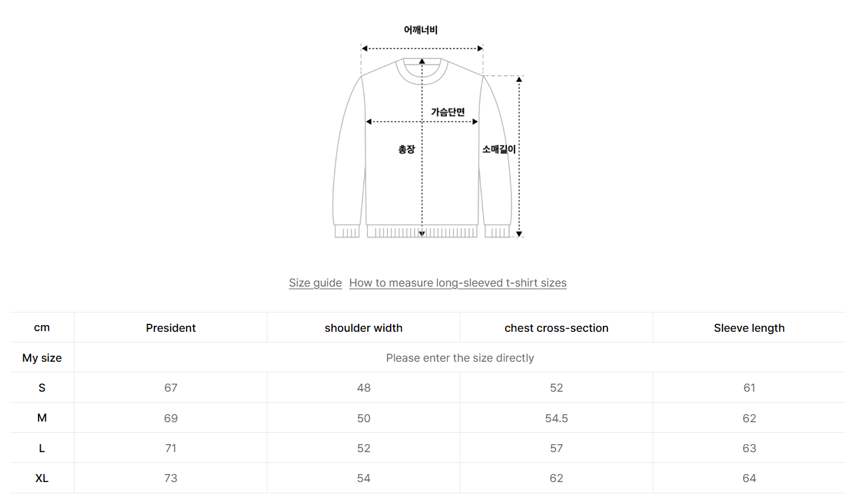Click the 총장 label on diagram

407,150
